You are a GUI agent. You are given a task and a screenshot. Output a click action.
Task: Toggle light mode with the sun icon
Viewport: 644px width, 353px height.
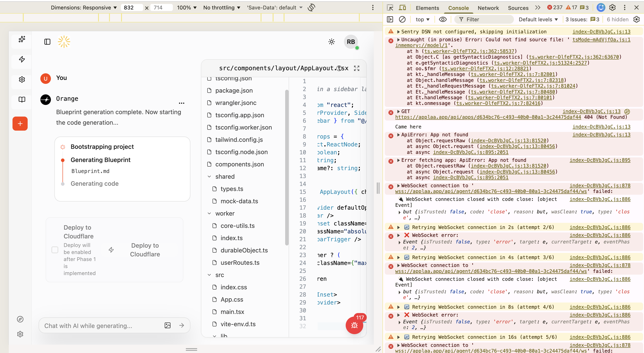[331, 41]
